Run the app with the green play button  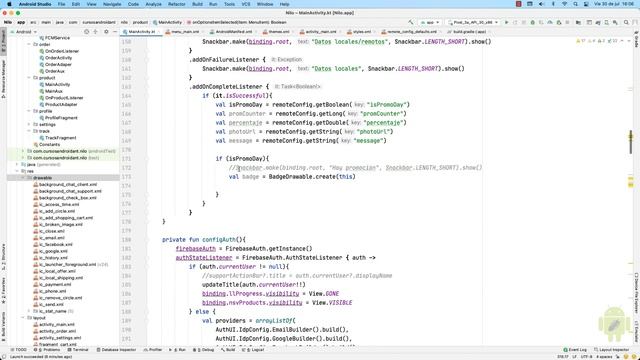(507, 22)
